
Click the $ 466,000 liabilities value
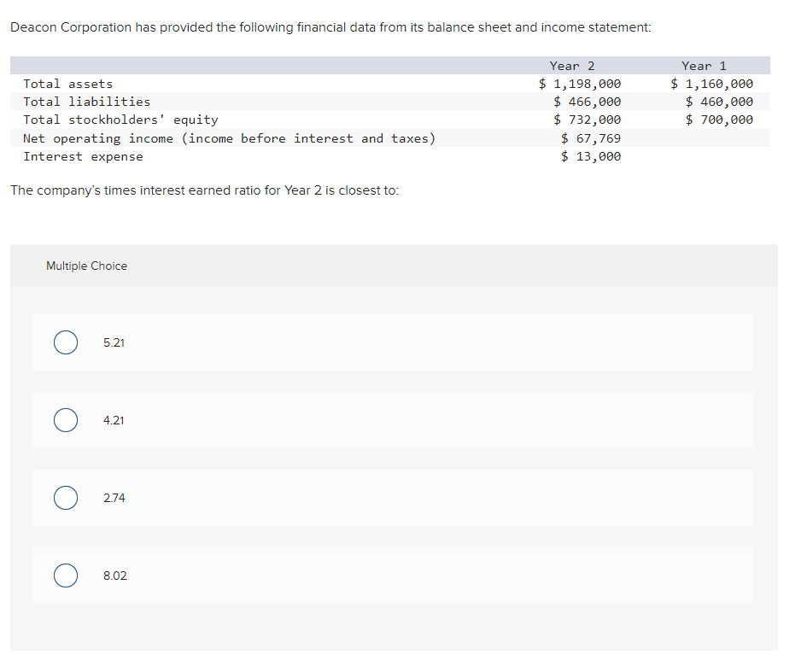pos(588,102)
